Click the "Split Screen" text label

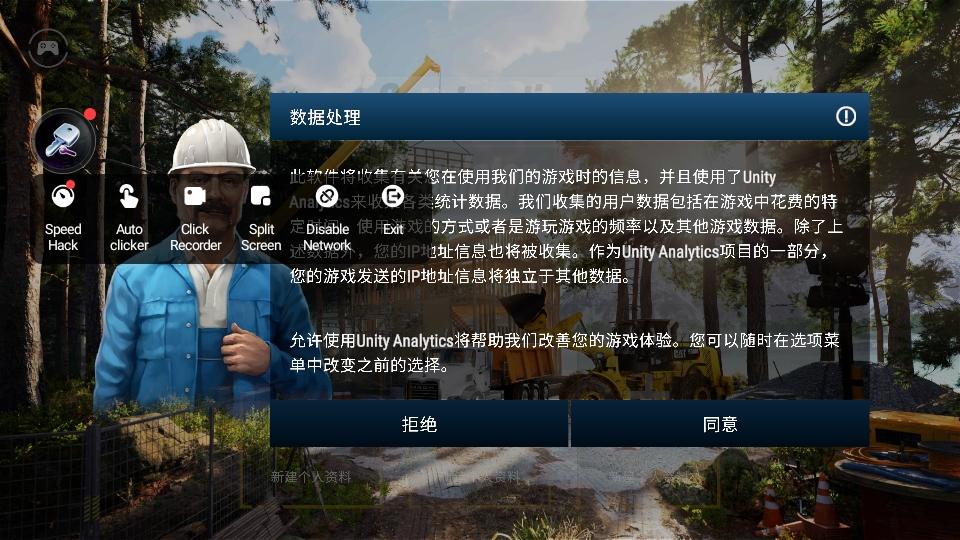(x=261, y=237)
